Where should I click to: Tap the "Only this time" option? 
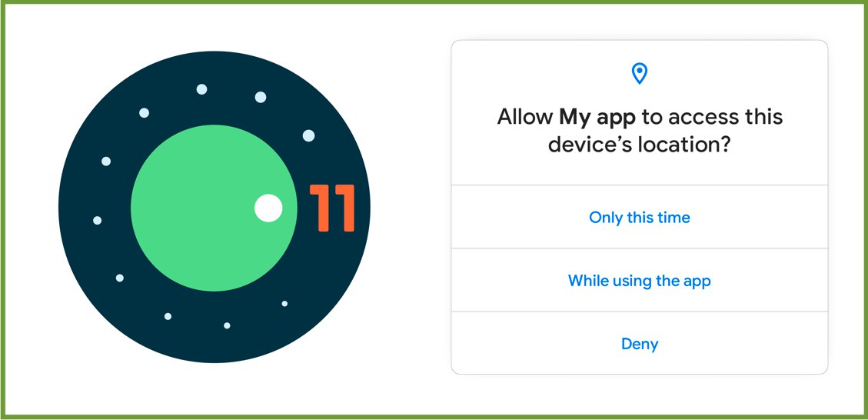[x=640, y=217]
